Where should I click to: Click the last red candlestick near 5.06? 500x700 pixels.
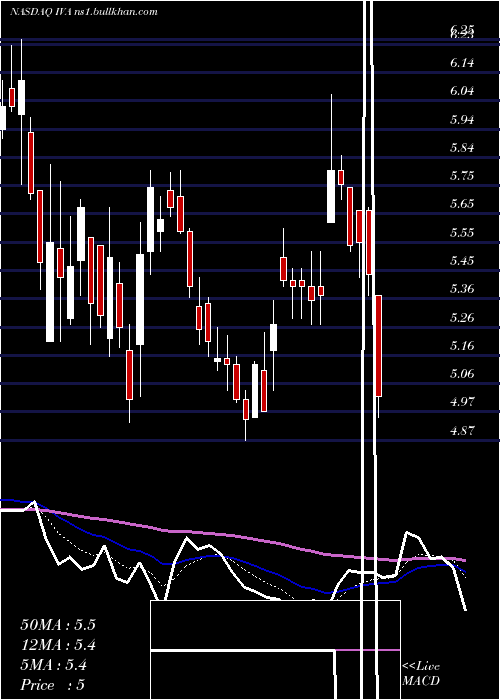pos(379,346)
